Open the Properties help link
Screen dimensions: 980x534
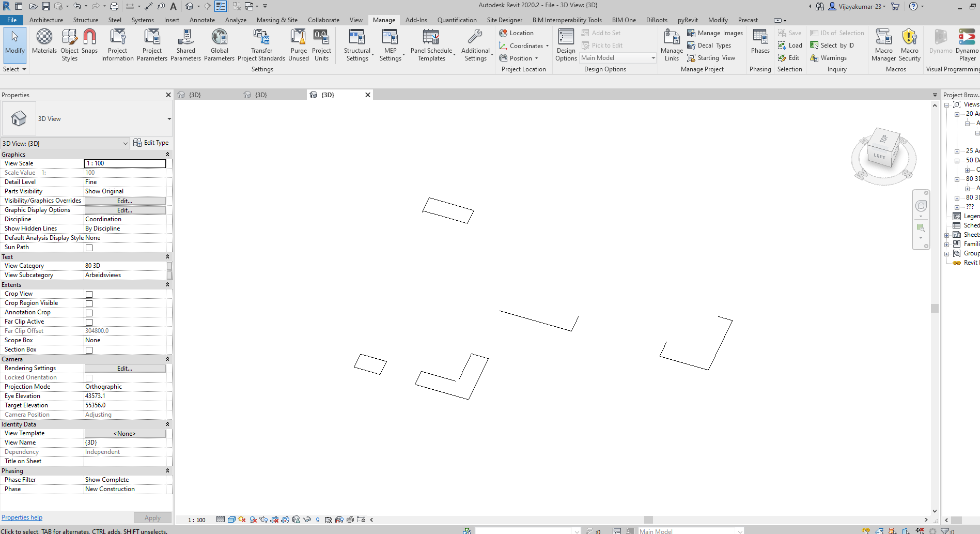tap(22, 517)
